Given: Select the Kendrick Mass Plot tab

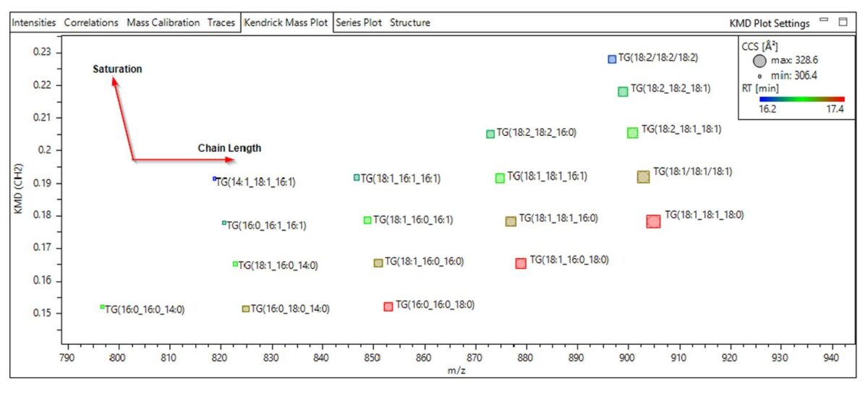Looking at the screenshot, I should [x=286, y=22].
